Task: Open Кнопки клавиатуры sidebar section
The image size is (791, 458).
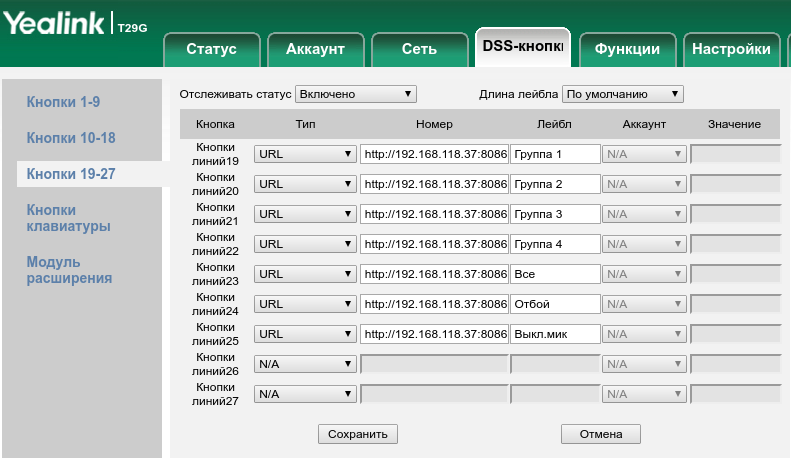Action: click(x=68, y=217)
